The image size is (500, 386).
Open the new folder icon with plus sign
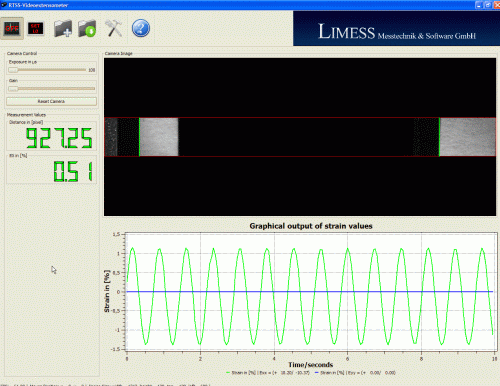(x=63, y=28)
